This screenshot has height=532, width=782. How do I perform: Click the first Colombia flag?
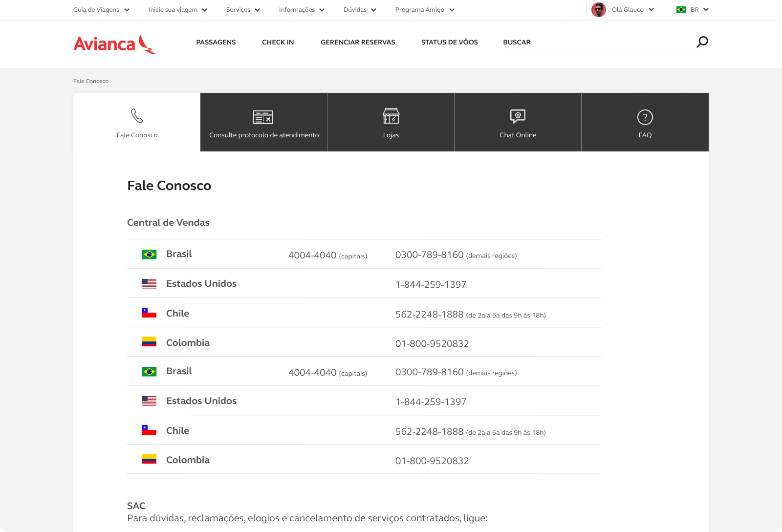pyautogui.click(x=149, y=342)
